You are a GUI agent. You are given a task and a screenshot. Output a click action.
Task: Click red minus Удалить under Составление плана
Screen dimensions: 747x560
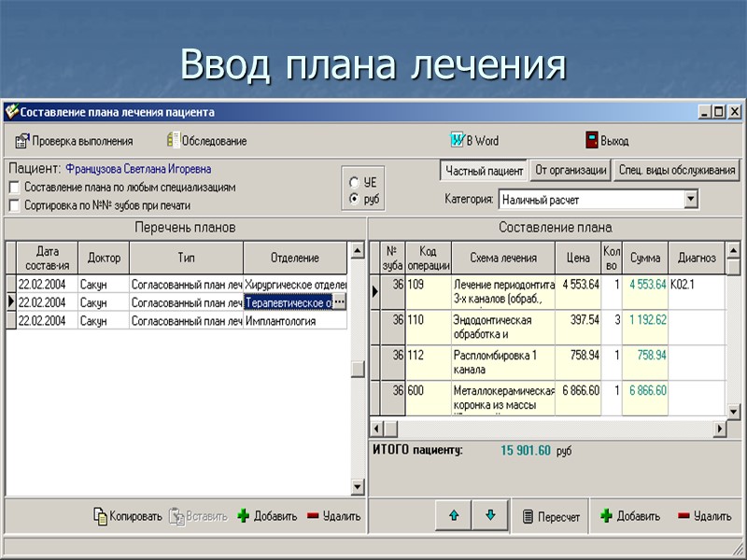(x=684, y=516)
